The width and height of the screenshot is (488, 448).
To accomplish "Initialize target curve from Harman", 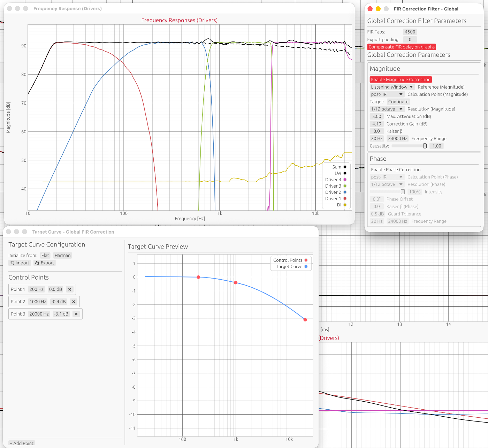I will pyautogui.click(x=62, y=255).
